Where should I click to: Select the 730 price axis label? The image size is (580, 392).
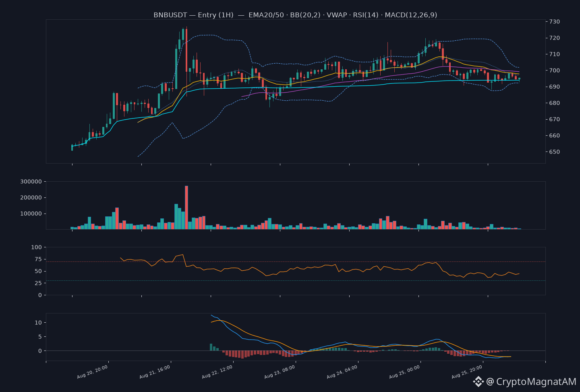click(554, 22)
